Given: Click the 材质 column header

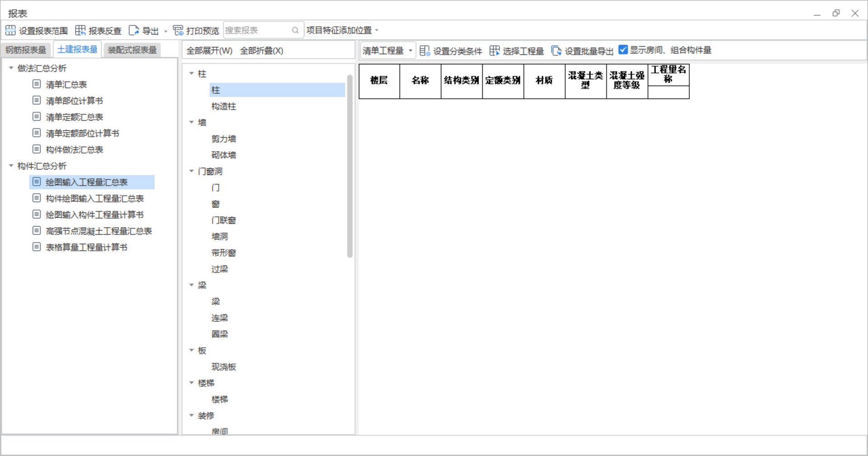Looking at the screenshot, I should 544,81.
